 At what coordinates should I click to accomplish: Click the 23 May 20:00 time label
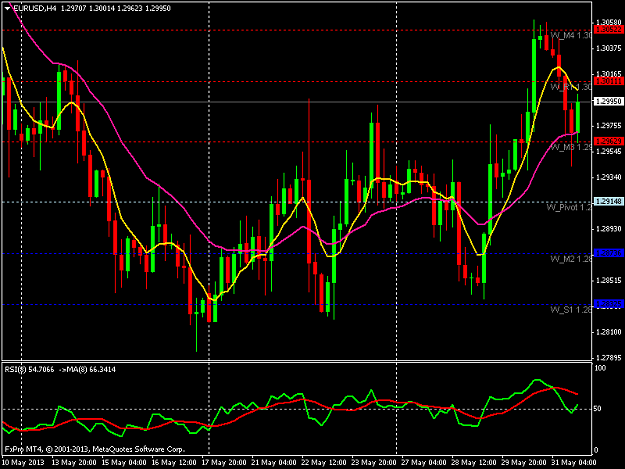373,463
